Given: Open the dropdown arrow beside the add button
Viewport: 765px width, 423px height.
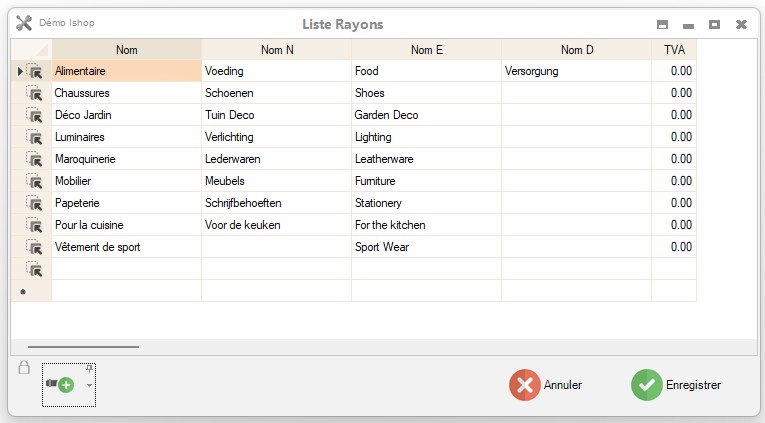Looking at the screenshot, I should [89, 385].
